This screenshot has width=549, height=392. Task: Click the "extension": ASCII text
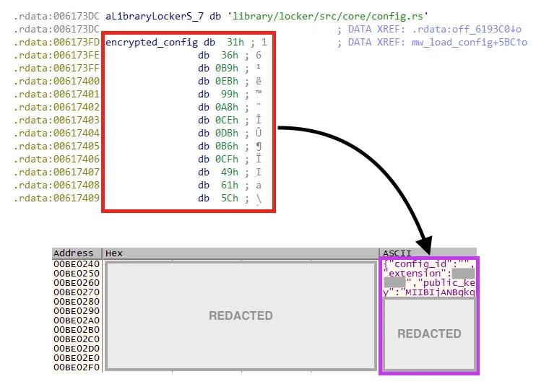coord(418,274)
